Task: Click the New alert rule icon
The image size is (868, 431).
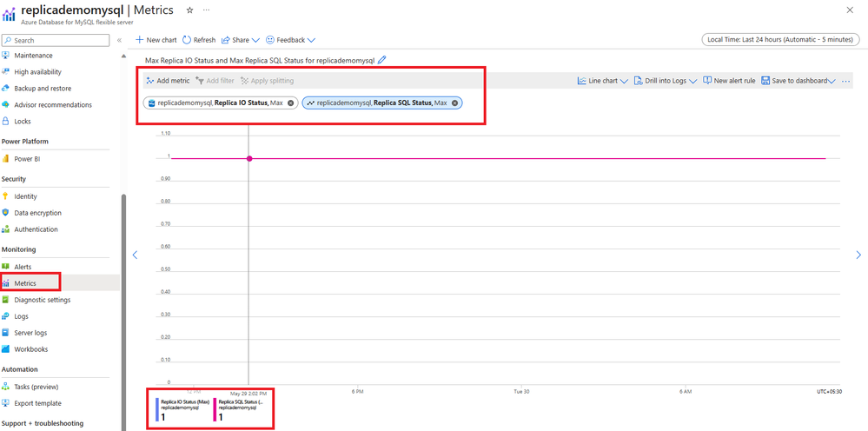Action: [707, 81]
